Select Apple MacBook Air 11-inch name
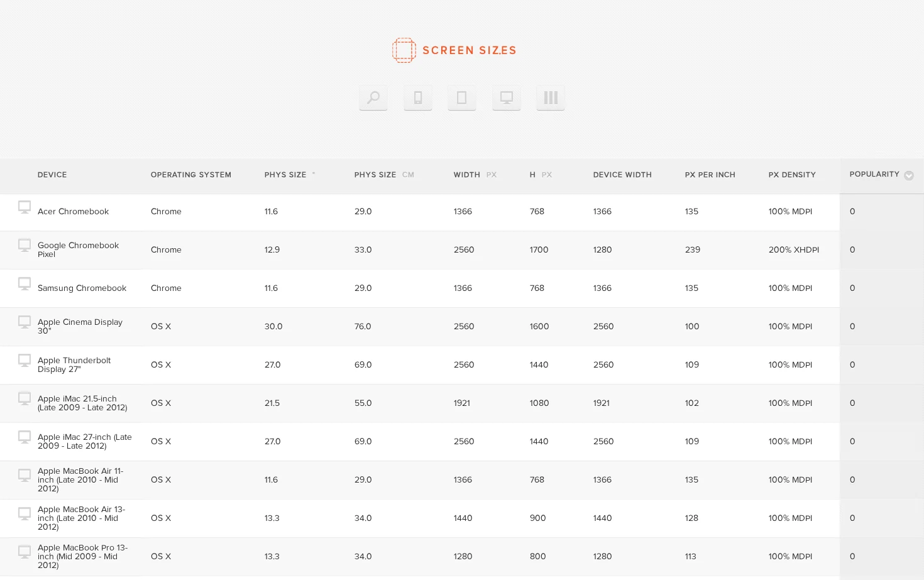Viewport: 924px width, 580px height. coord(80,479)
